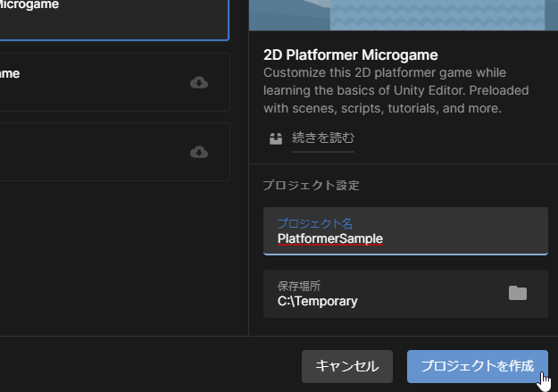Click the C:\Temporary save location field
This screenshot has height=392, width=558.
[x=405, y=294]
